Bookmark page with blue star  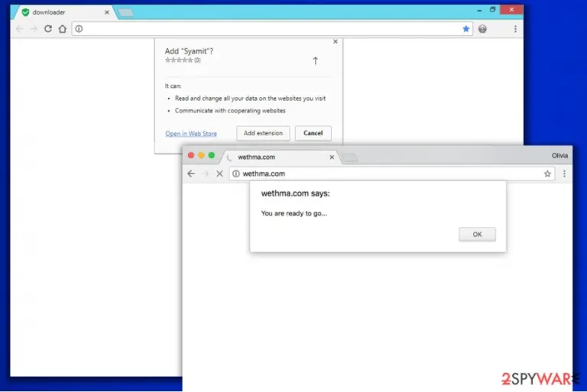tap(465, 29)
